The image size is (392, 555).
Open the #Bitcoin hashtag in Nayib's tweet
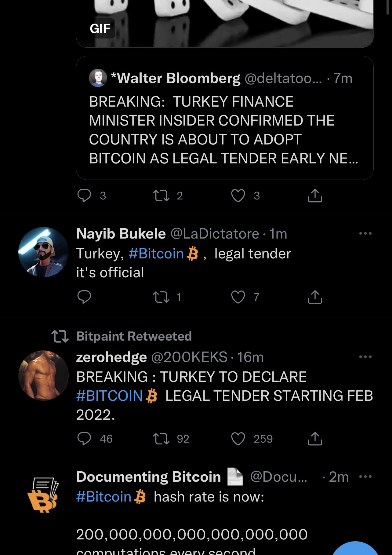click(x=156, y=254)
